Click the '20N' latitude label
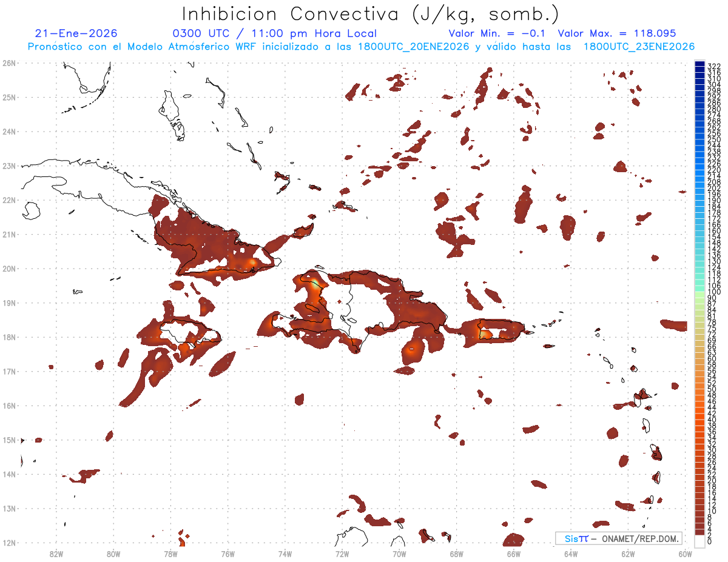This screenshot has height=562, width=728. click(x=9, y=269)
